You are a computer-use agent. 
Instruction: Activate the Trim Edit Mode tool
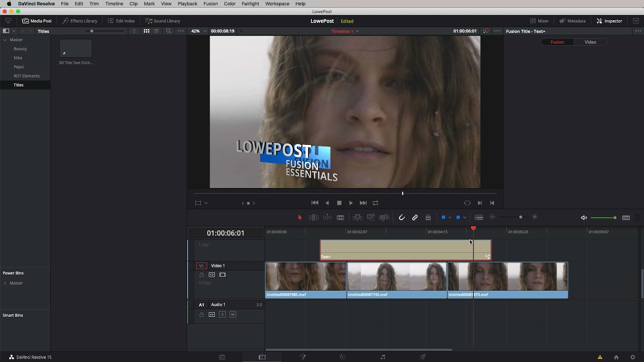point(313,217)
